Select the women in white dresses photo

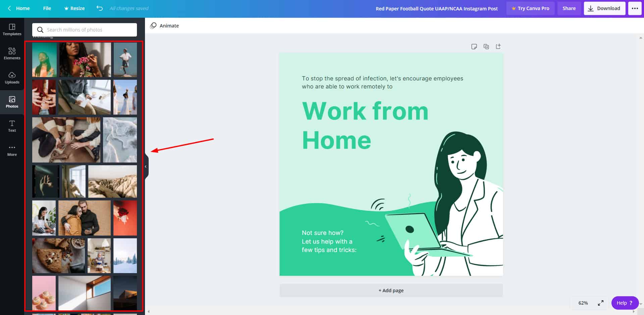[125, 97]
